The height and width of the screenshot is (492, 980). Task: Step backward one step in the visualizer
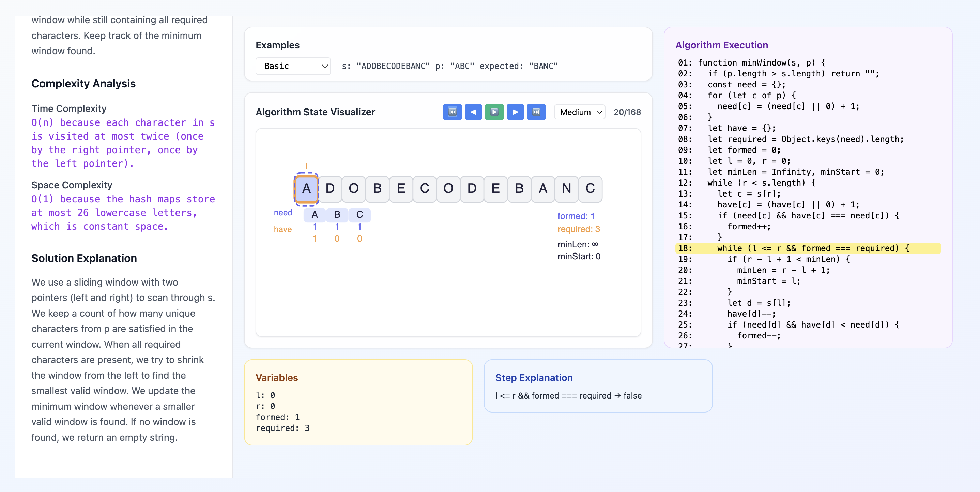point(473,112)
